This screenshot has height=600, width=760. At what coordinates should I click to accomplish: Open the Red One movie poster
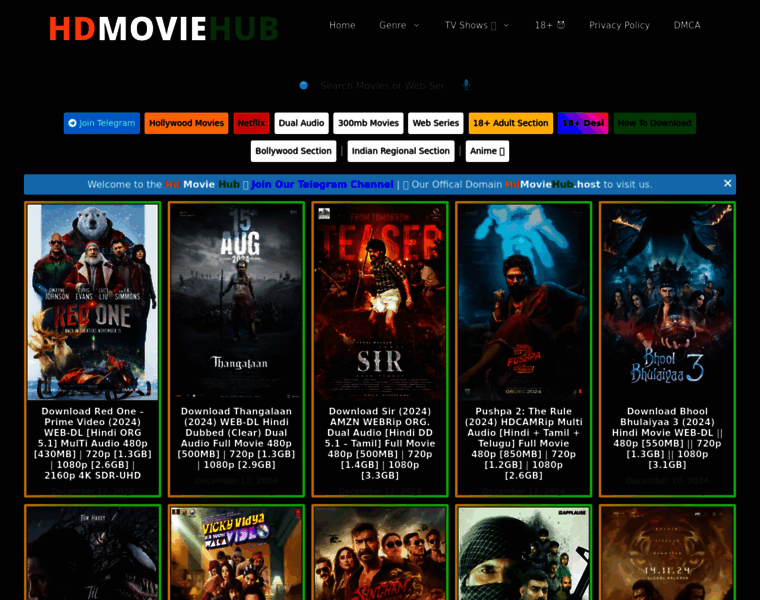(93, 302)
